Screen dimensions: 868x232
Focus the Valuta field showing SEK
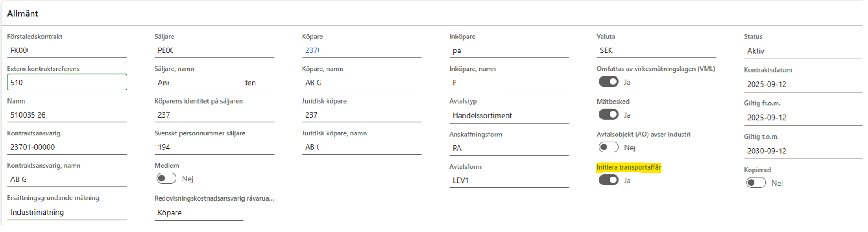coord(656,50)
